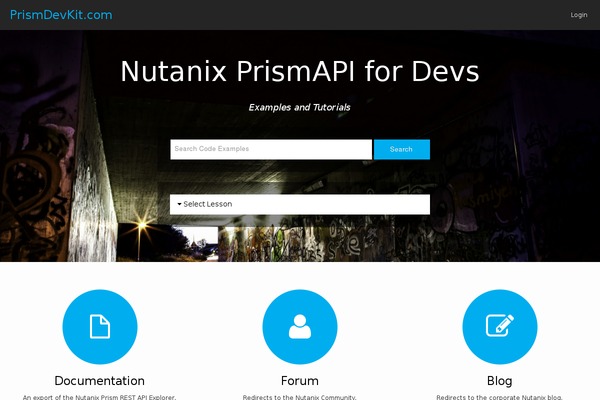Open the Forum user circle icon
The width and height of the screenshot is (600, 400).
click(x=300, y=327)
